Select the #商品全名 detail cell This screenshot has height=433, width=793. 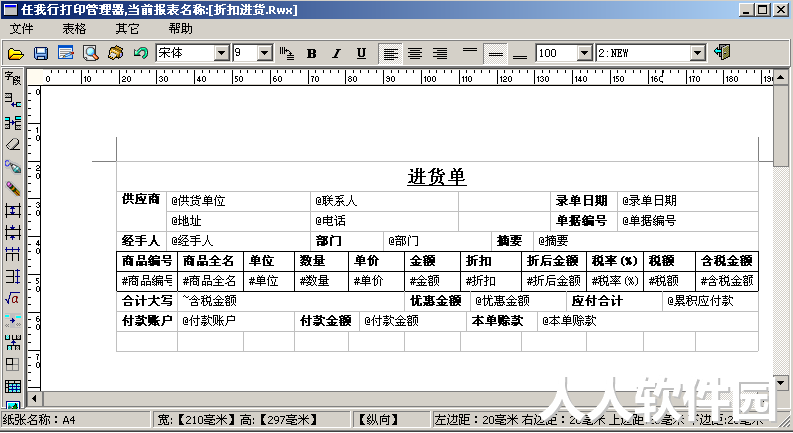pyautogui.click(x=210, y=281)
